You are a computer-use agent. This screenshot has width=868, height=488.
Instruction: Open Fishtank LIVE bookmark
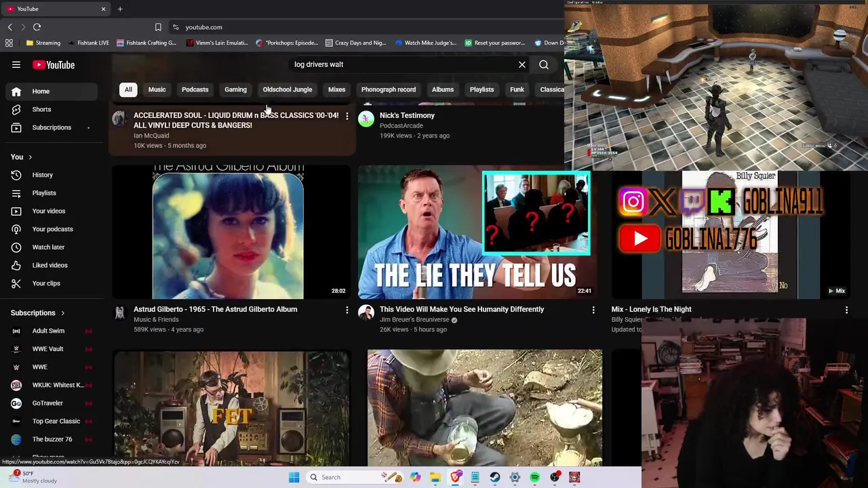point(87,43)
